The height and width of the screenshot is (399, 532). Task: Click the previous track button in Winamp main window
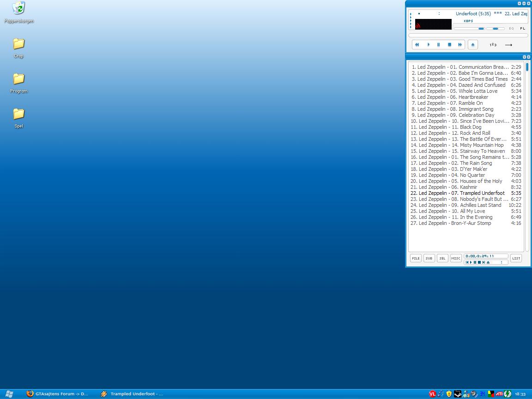[417, 44]
